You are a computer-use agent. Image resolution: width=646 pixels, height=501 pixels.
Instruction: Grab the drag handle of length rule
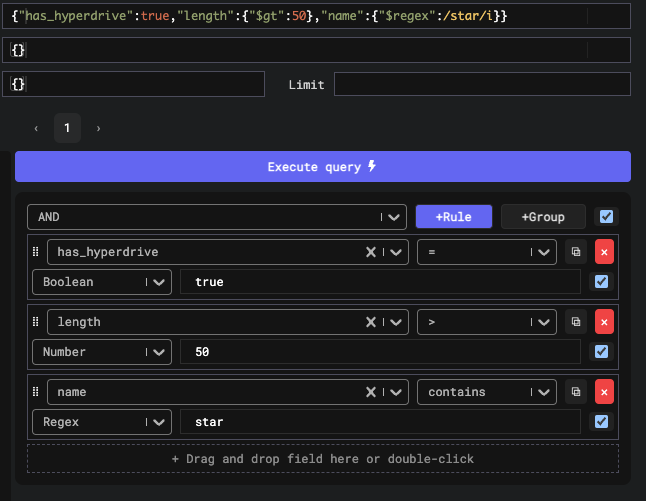pyautogui.click(x=35, y=322)
